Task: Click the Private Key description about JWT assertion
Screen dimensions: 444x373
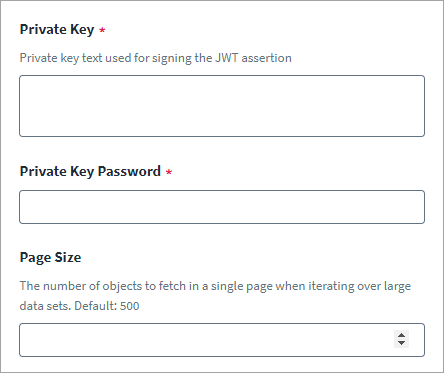Action: coord(156,58)
